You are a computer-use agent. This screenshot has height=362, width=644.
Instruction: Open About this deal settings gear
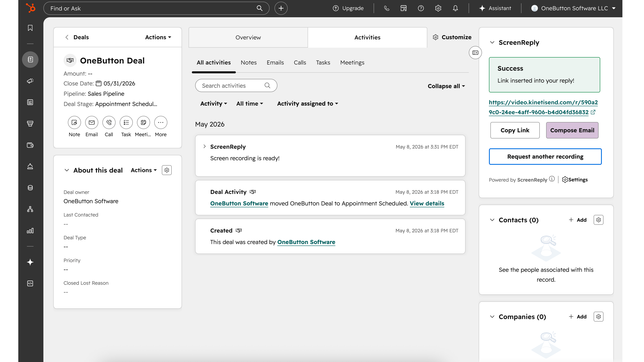[x=167, y=170]
